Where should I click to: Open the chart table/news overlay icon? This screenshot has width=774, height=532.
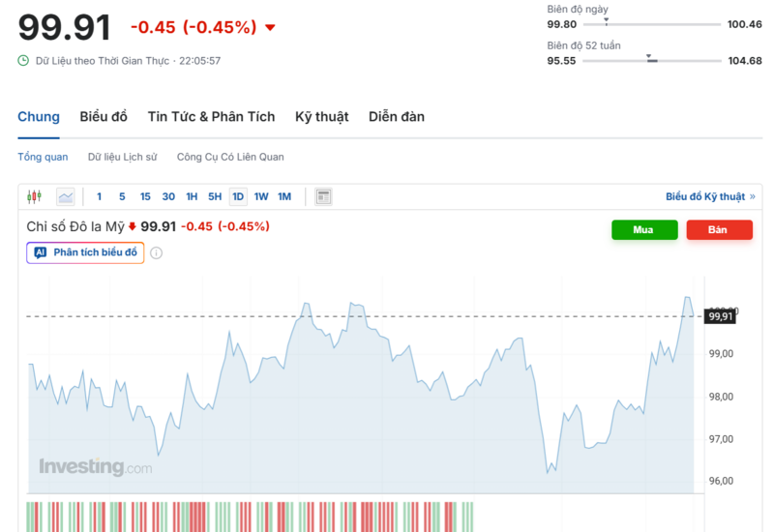click(323, 196)
